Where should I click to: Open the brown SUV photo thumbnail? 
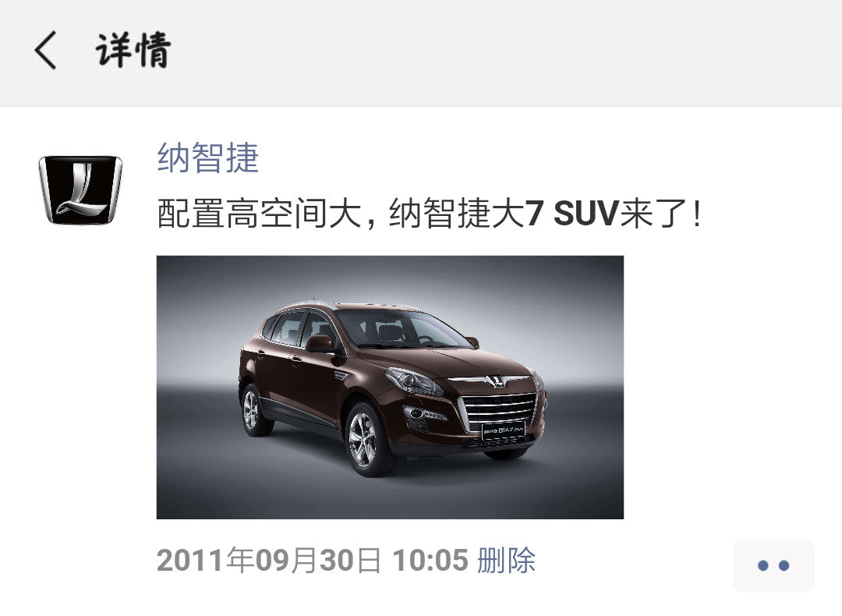click(x=390, y=388)
